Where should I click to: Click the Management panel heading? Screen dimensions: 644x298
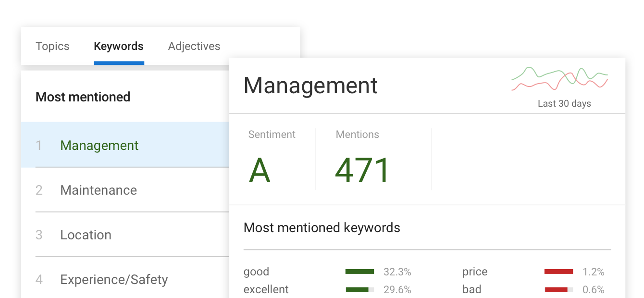coord(310,86)
